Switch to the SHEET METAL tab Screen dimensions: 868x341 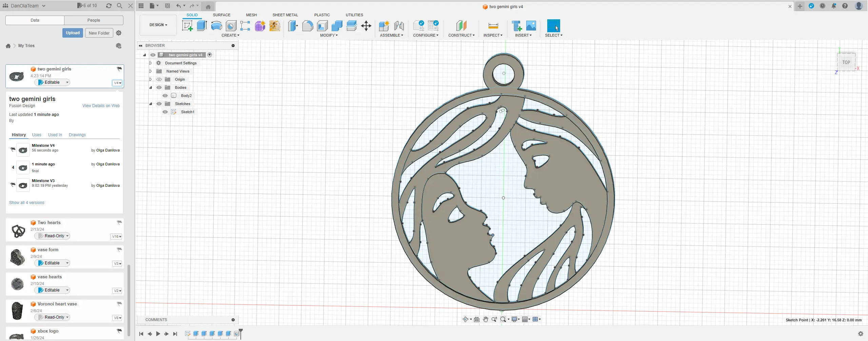pos(285,15)
